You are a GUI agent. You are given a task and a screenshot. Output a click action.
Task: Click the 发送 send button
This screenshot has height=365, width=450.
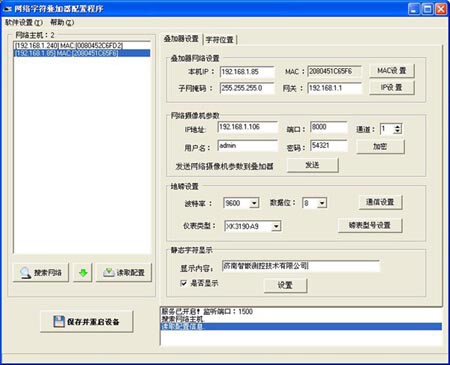(313, 165)
